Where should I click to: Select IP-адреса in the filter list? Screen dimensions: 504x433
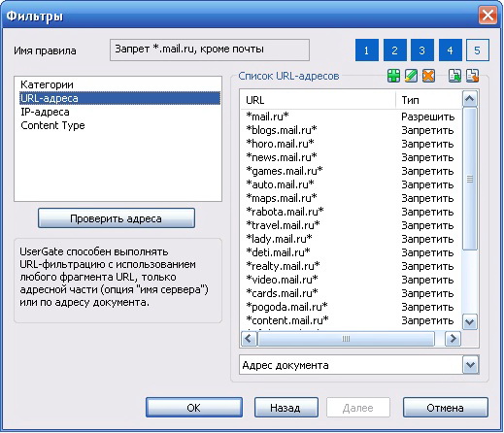pyautogui.click(x=119, y=112)
